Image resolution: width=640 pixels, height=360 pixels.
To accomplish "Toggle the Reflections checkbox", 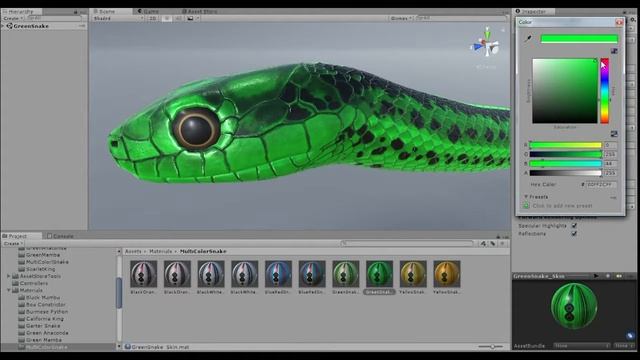I will pyautogui.click(x=574, y=233).
